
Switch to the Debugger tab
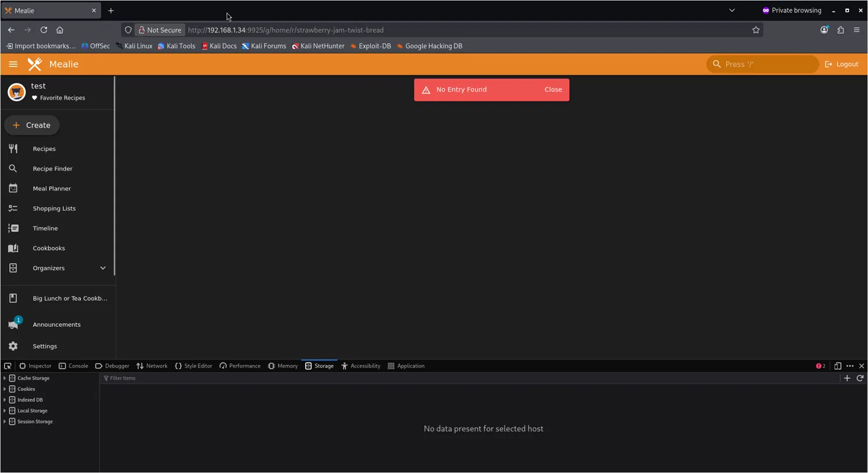(112, 366)
